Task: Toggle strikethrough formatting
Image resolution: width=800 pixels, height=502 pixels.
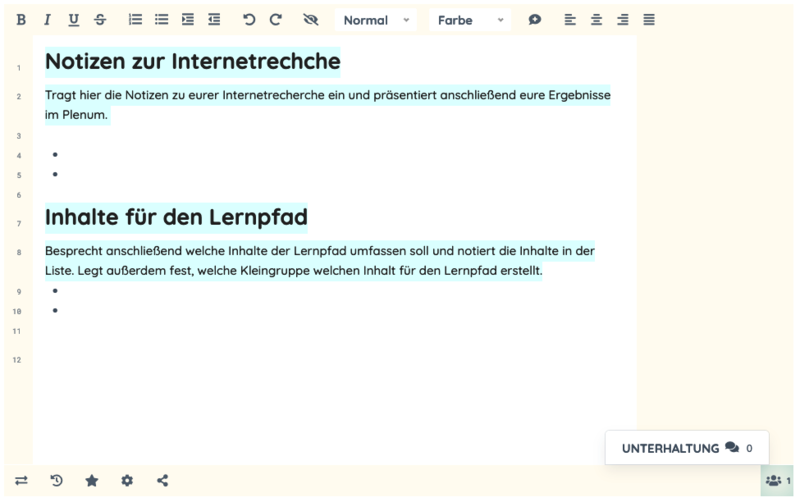Action: point(100,20)
